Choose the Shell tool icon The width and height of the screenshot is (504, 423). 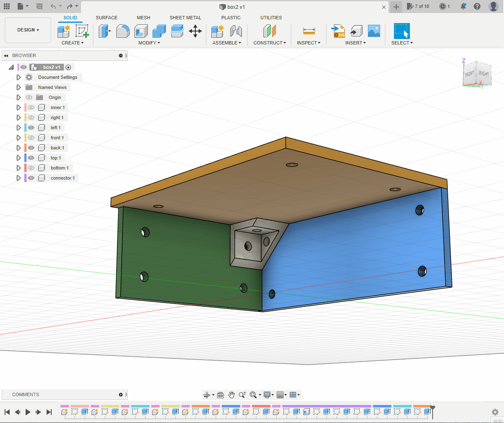(x=141, y=31)
